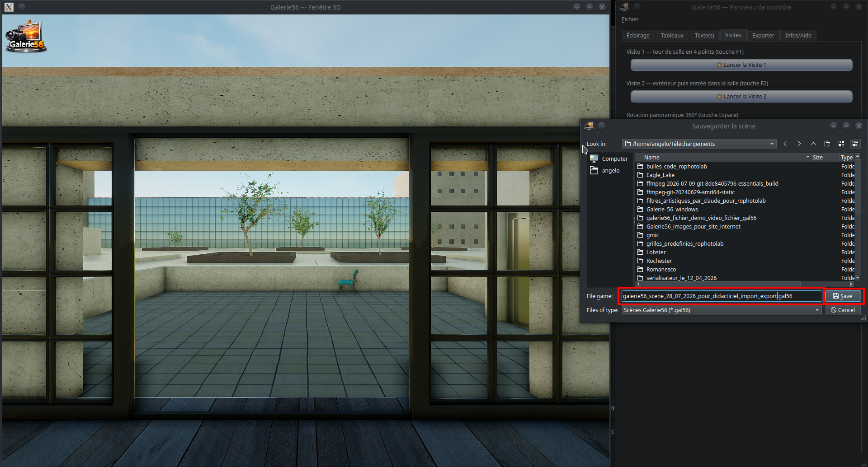This screenshot has width=868, height=467.
Task: Select the Computer location in the sidebar
Action: point(609,159)
